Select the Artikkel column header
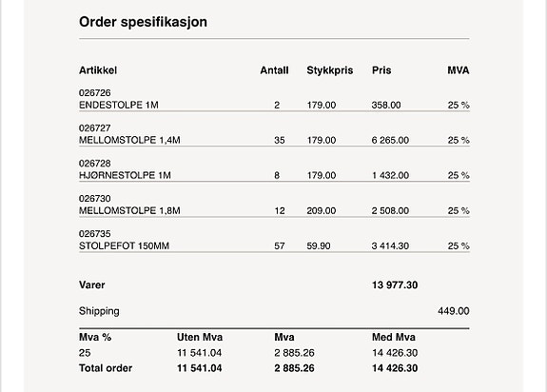Viewport: 547px width, 392px height. [98, 70]
